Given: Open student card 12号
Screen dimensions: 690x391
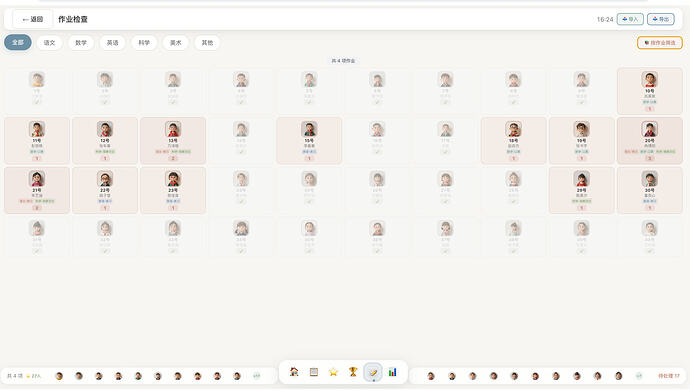Looking at the screenshot, I should [x=105, y=141].
